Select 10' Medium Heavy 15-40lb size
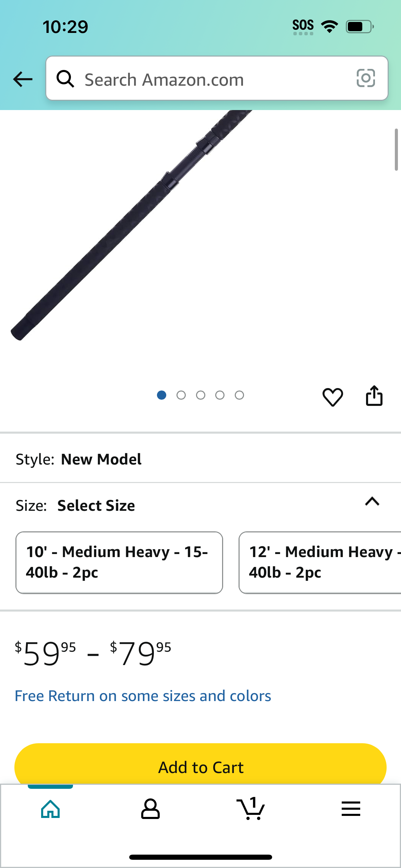Image resolution: width=401 pixels, height=868 pixels. [x=119, y=563]
